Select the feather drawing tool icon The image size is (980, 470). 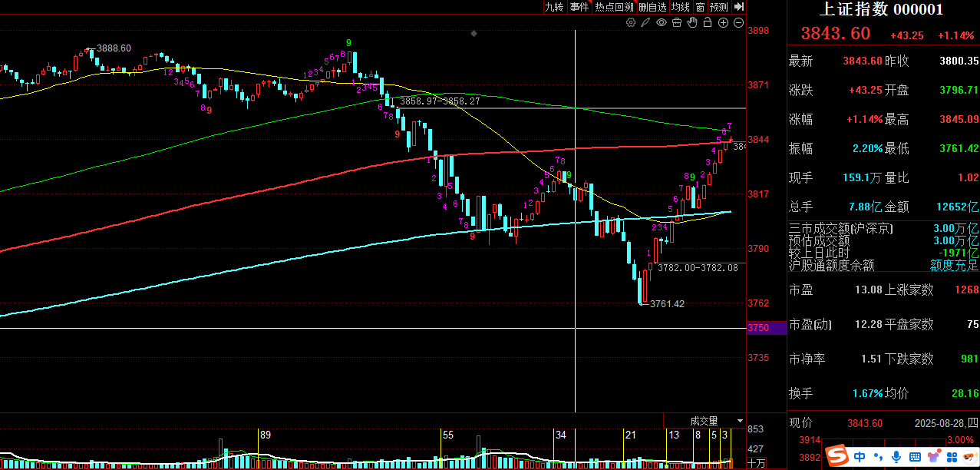(646, 23)
